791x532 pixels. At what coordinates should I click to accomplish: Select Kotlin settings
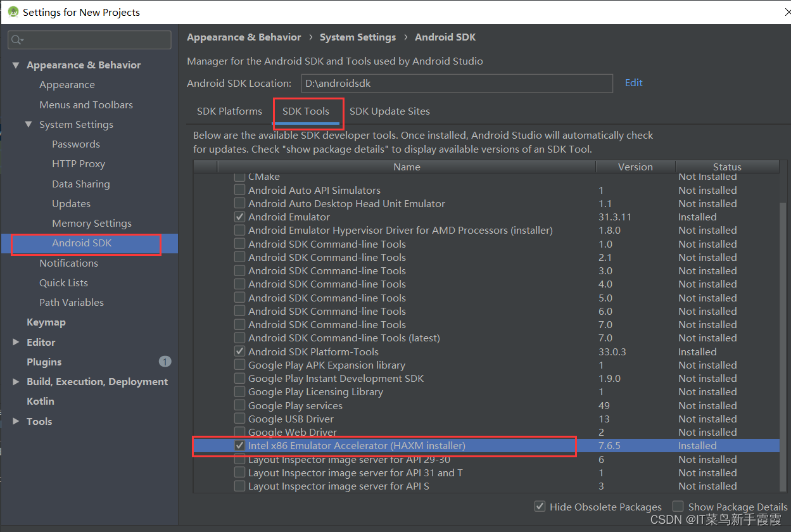41,401
